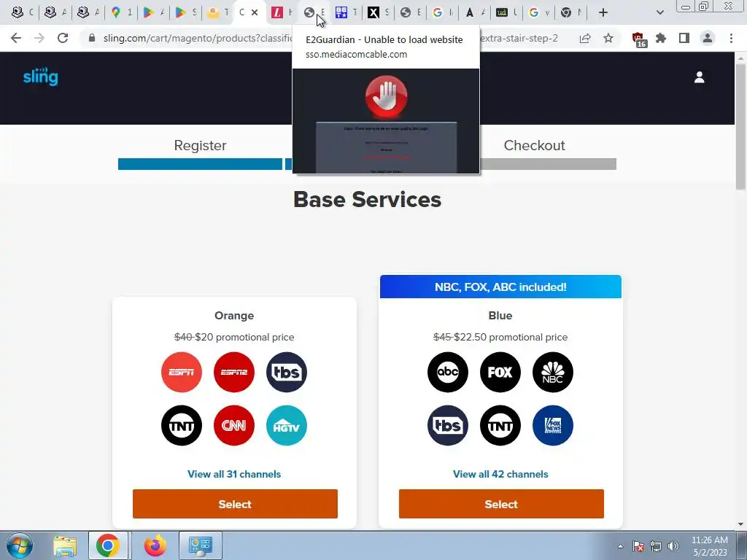The height and width of the screenshot is (560, 747).
Task: Open the Chrome profile avatar menu
Action: coord(708,38)
